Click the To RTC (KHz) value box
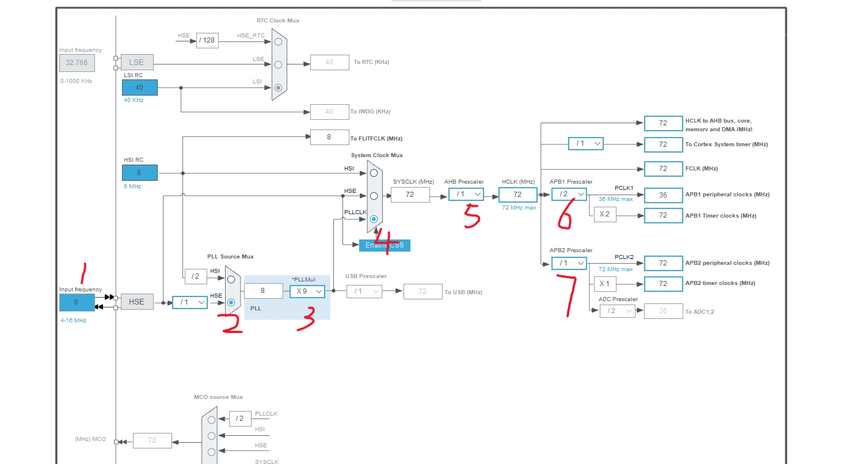 click(329, 62)
